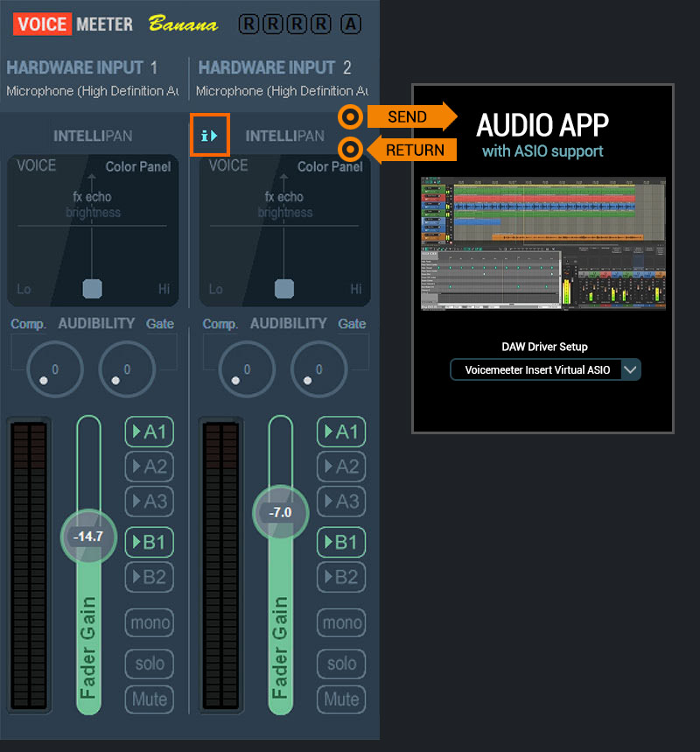Click the Gate knob on Hardware Input 1

[127, 369]
